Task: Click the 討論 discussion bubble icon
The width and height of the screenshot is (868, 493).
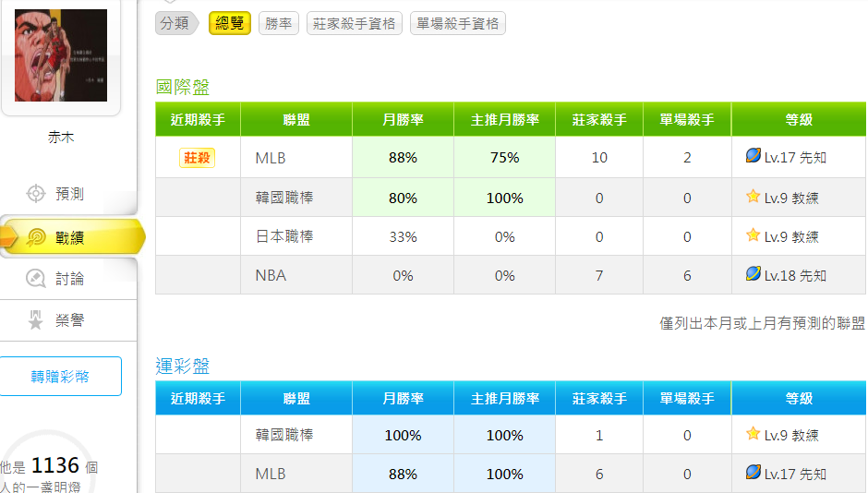Action: [36, 278]
